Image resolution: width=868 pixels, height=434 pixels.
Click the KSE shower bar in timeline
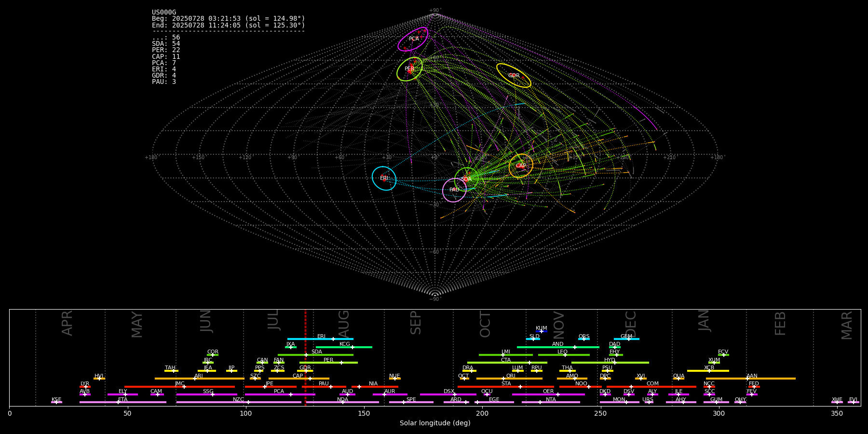click(56, 402)
